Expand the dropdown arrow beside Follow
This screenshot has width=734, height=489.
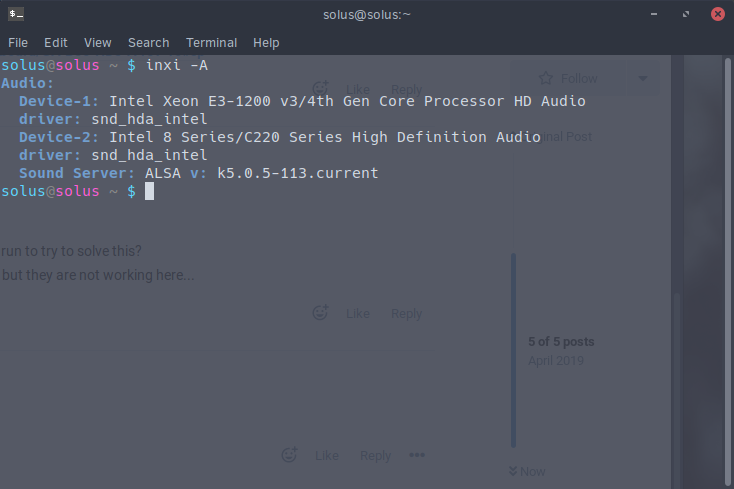(x=642, y=78)
